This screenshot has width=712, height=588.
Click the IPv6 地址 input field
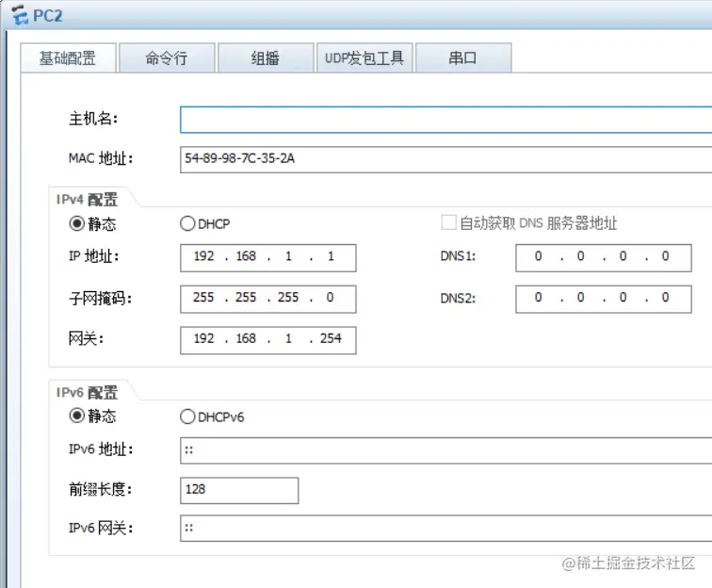(x=445, y=450)
